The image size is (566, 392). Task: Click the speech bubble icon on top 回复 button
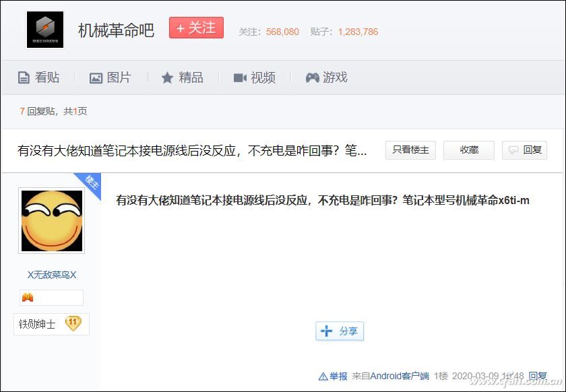click(x=513, y=150)
